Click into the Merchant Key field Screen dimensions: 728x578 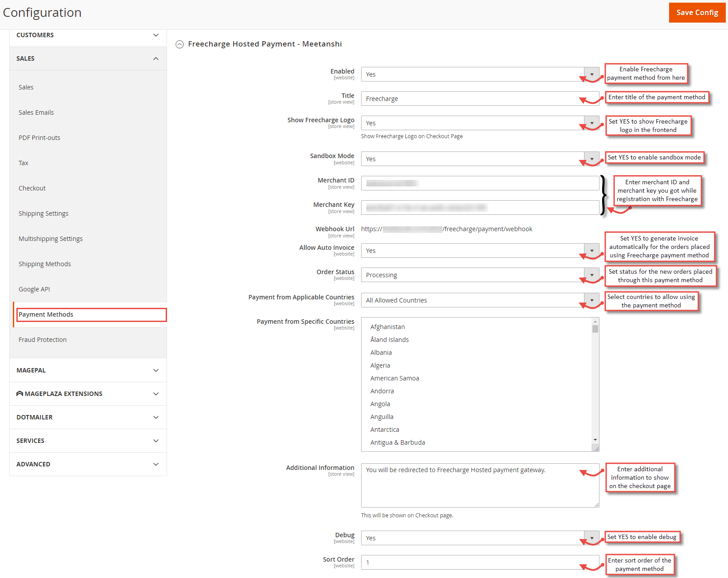tap(480, 208)
